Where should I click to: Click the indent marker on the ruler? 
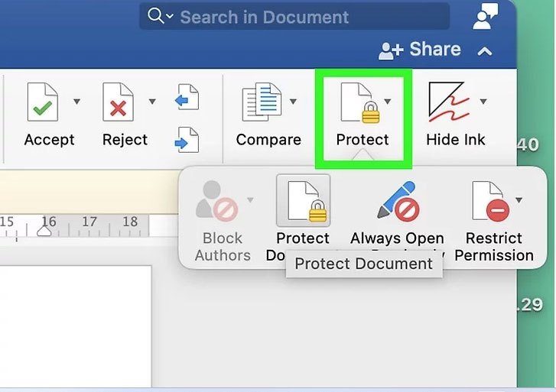point(44,231)
